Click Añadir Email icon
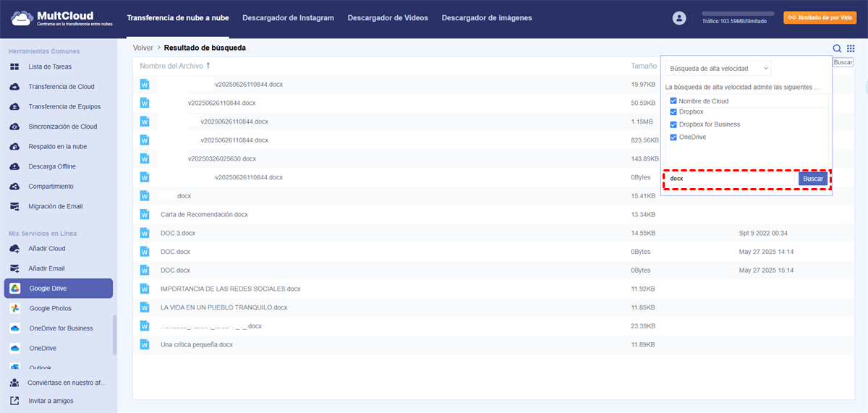The height and width of the screenshot is (413, 868). 14,268
